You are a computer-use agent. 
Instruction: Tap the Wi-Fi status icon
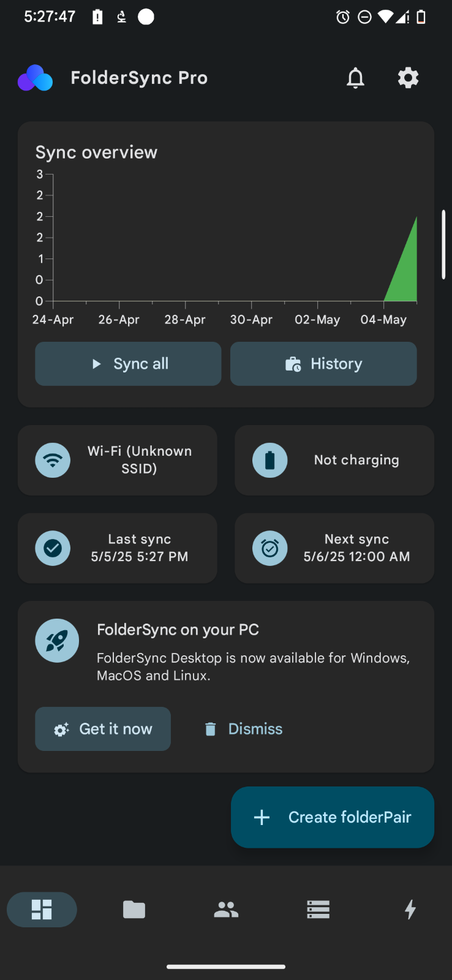pos(53,460)
